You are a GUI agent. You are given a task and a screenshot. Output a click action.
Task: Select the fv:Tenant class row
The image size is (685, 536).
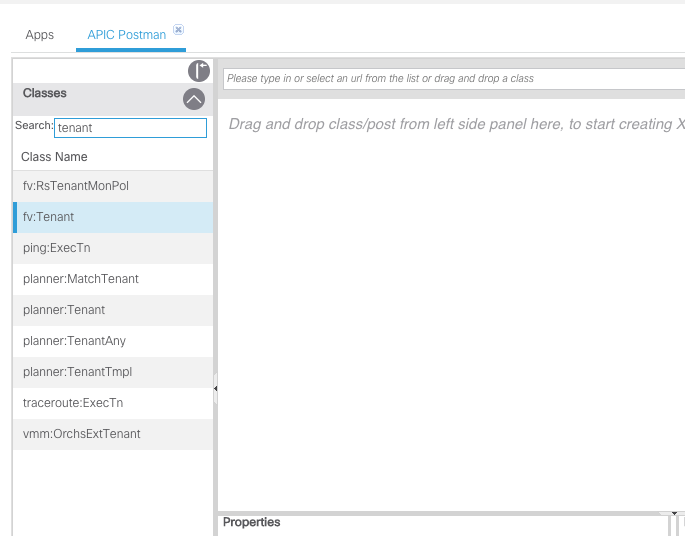point(49,217)
